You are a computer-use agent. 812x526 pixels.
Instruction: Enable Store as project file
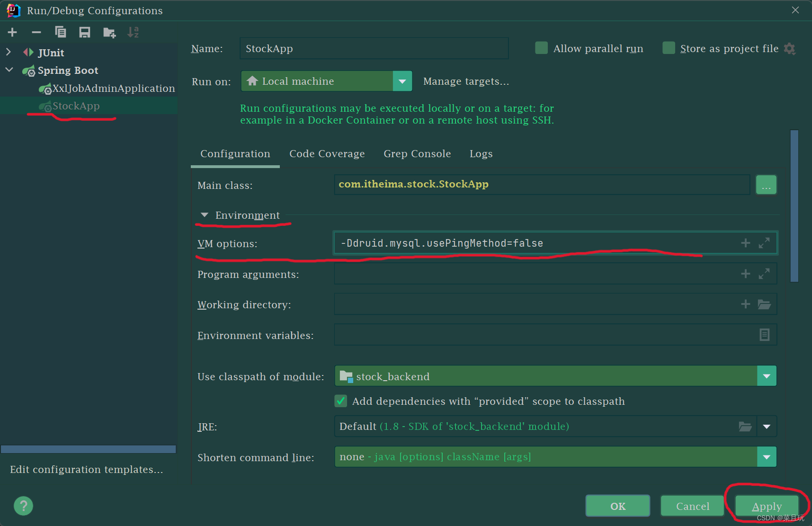(x=669, y=48)
